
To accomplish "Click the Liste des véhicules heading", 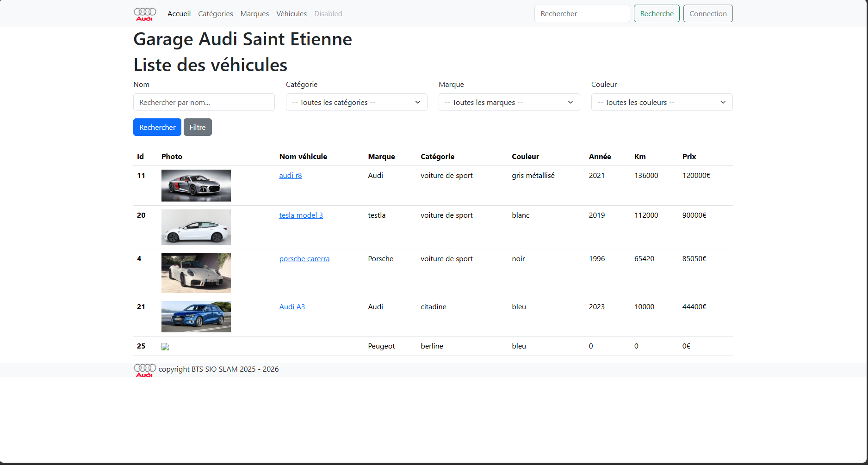I will pos(211,65).
